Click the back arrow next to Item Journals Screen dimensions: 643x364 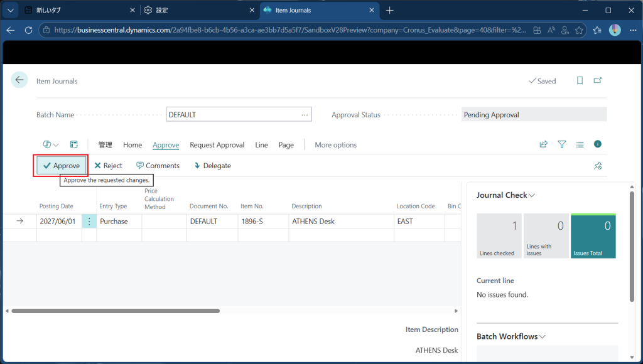point(19,80)
